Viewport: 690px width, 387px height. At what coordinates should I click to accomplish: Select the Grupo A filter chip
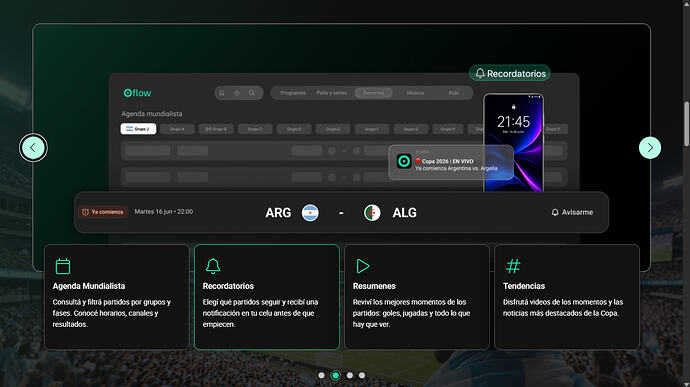pos(177,129)
